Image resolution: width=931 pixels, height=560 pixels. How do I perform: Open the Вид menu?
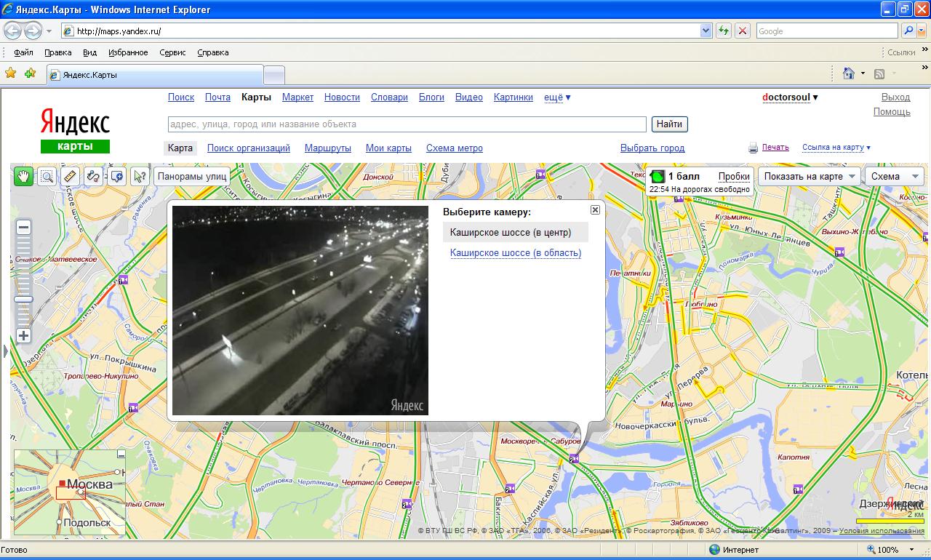coord(89,52)
